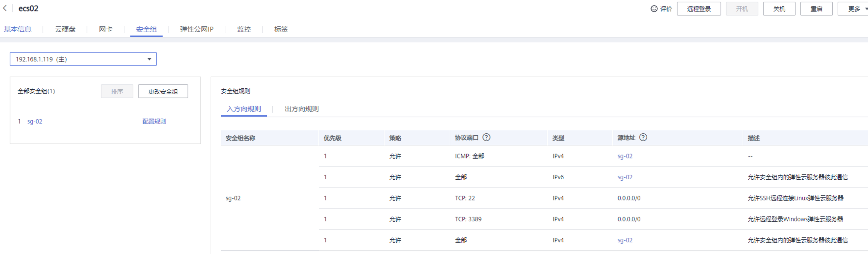Switch to the 标签 tab
This screenshot has height=254, width=868.
(281, 29)
